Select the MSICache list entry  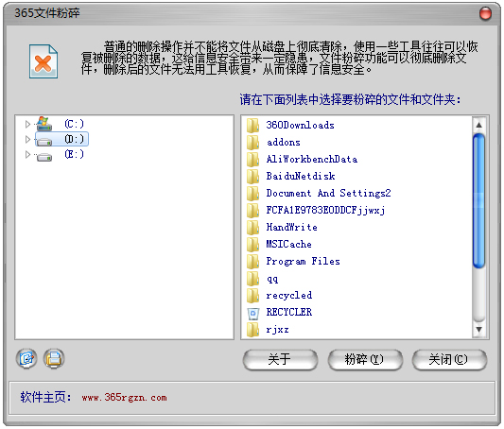point(289,244)
